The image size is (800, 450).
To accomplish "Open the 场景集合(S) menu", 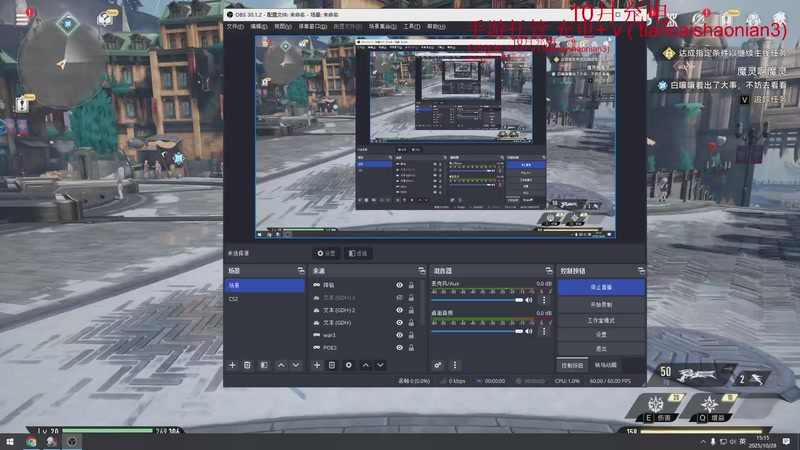I will click(x=383, y=27).
